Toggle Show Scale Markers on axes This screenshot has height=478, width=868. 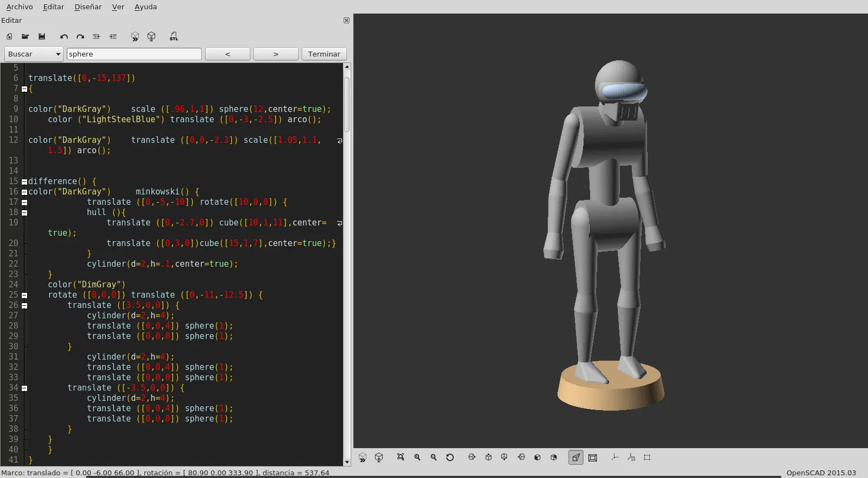[x=631, y=457]
